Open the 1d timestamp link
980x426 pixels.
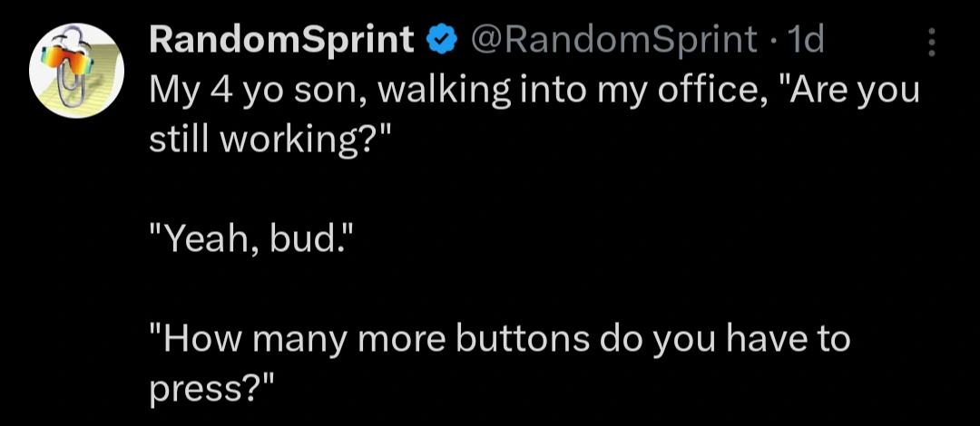(806, 41)
